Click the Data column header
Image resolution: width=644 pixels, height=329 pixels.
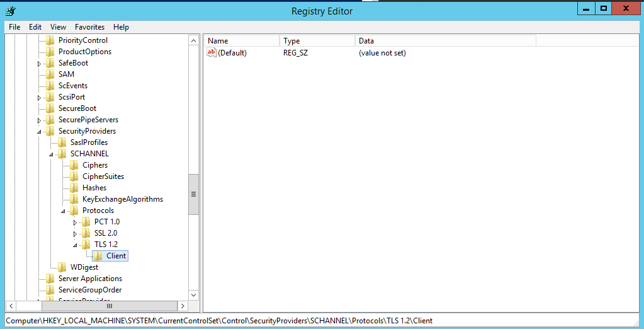click(x=444, y=41)
